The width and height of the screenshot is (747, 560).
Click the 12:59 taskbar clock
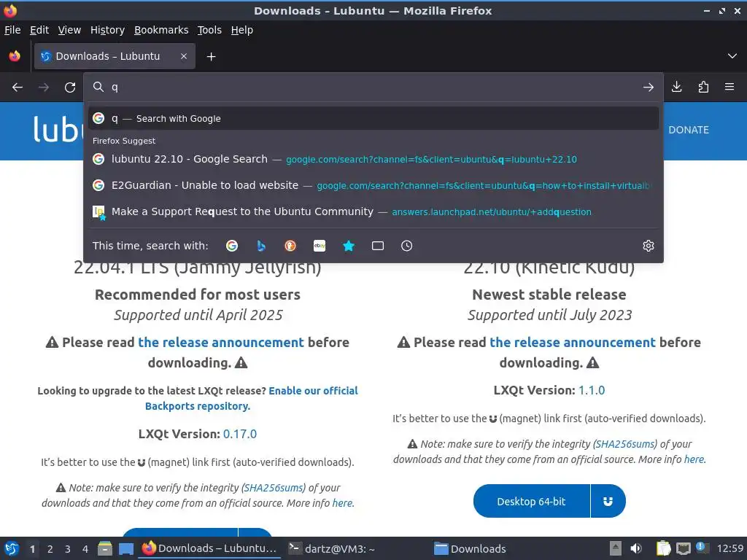729,548
